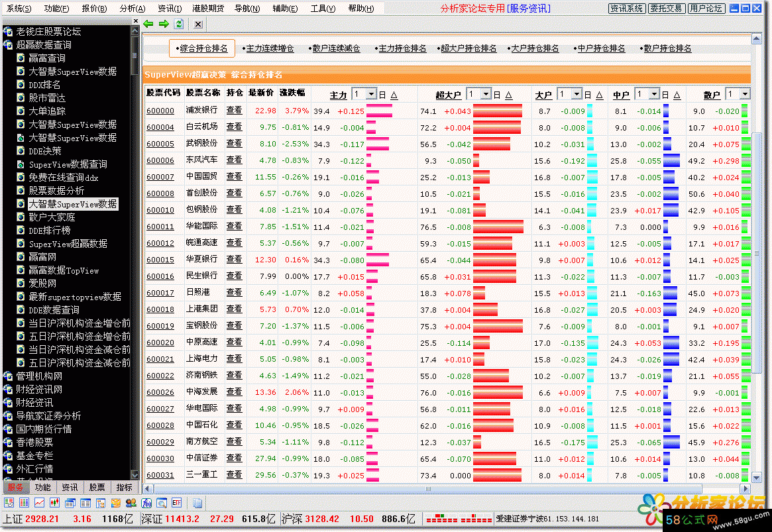Click the green back arrow
The width and height of the screenshot is (772, 532).
tap(148, 24)
